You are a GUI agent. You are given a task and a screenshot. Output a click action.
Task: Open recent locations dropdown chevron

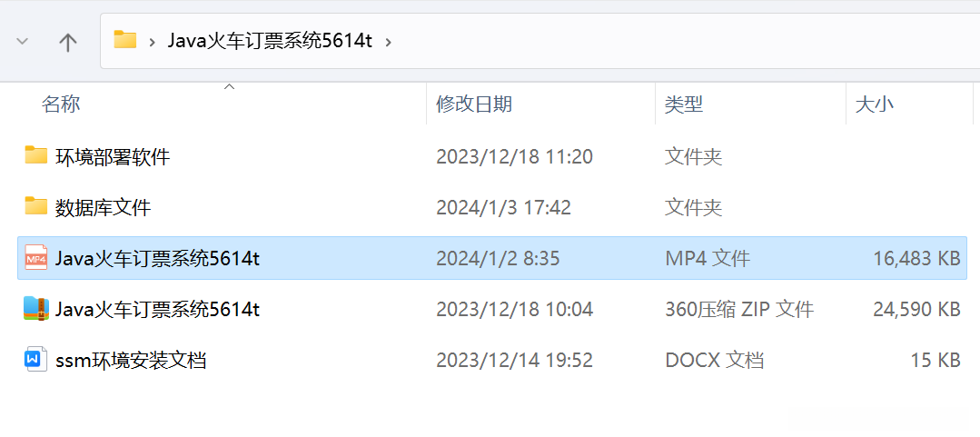(23, 42)
